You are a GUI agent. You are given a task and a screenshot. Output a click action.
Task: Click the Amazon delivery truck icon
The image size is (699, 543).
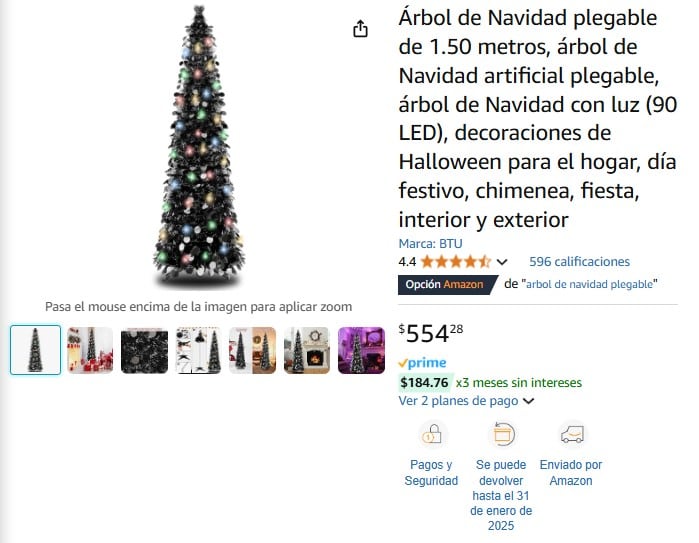[572, 434]
